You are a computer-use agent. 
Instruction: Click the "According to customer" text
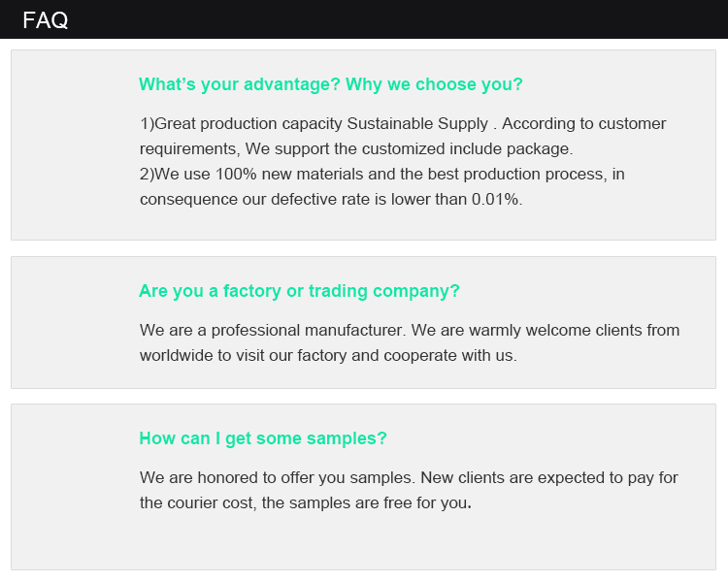(583, 124)
